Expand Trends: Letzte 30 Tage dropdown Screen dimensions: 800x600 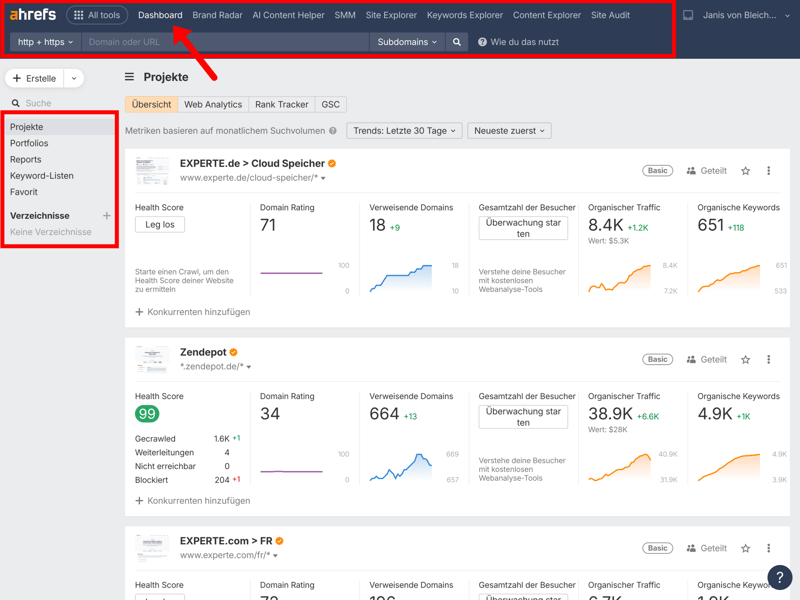[x=404, y=131]
